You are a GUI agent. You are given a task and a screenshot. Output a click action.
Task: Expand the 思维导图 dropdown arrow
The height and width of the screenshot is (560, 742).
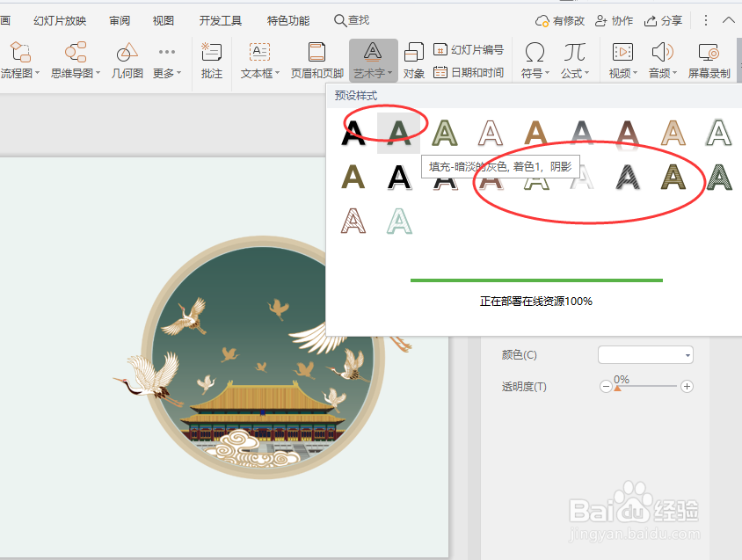[x=98, y=73]
